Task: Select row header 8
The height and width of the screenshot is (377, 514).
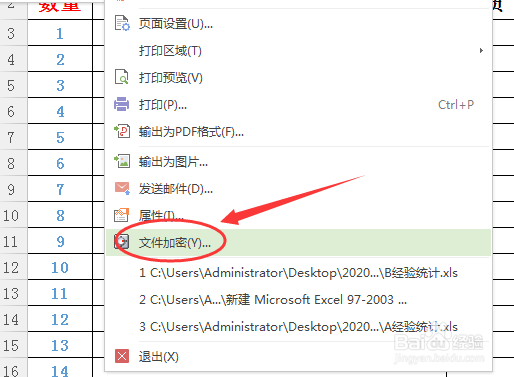Action: coord(13,163)
